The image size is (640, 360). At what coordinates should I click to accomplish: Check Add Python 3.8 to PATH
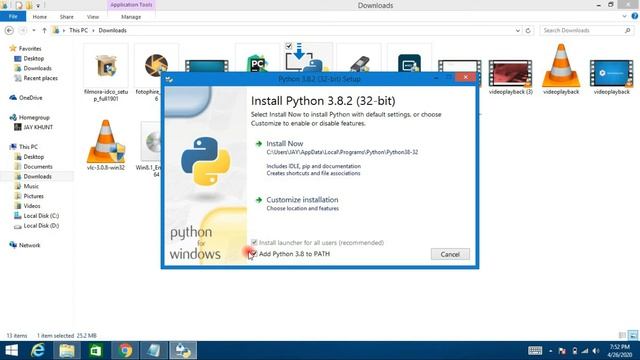point(253,254)
